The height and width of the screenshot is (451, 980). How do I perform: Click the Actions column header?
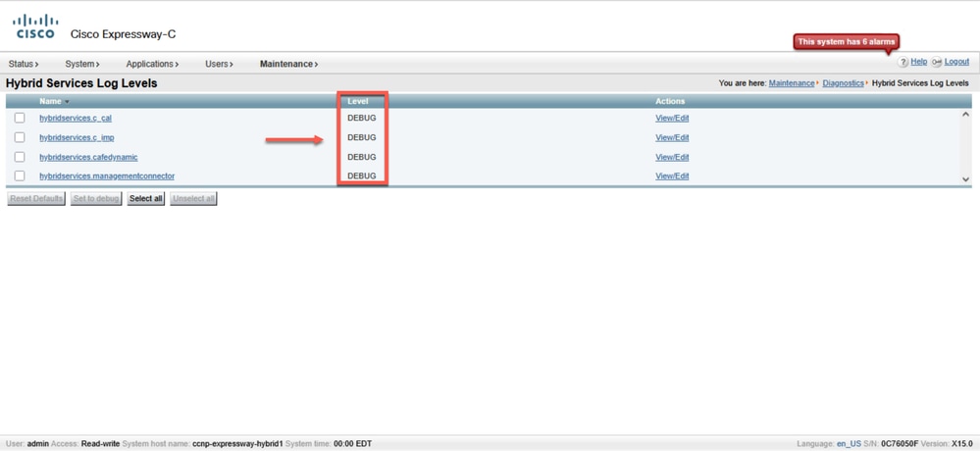coord(670,101)
